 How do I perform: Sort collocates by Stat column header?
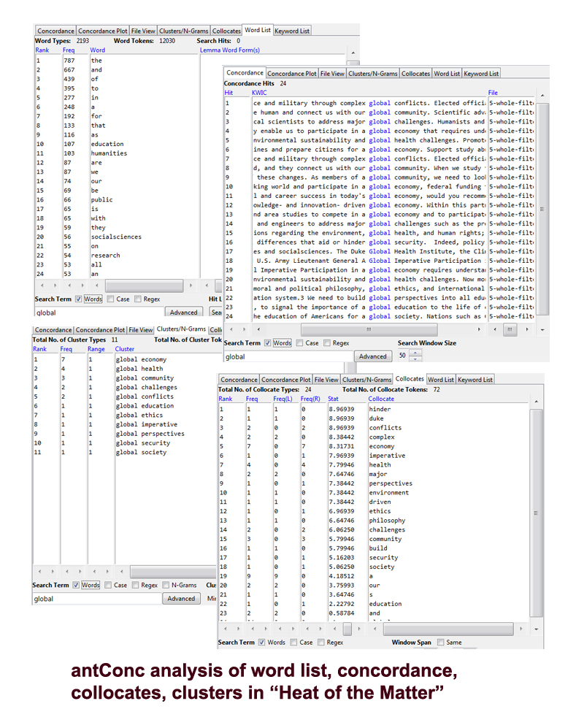click(x=333, y=399)
